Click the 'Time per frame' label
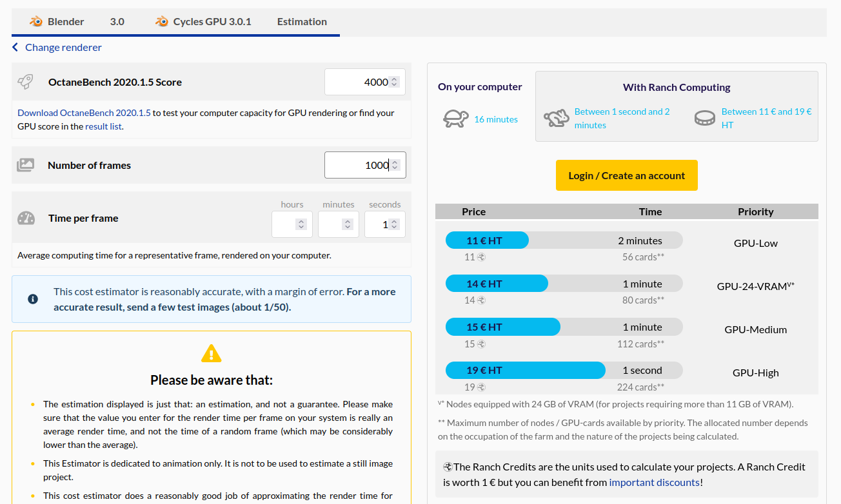This screenshot has height=504, width=841. (x=83, y=218)
